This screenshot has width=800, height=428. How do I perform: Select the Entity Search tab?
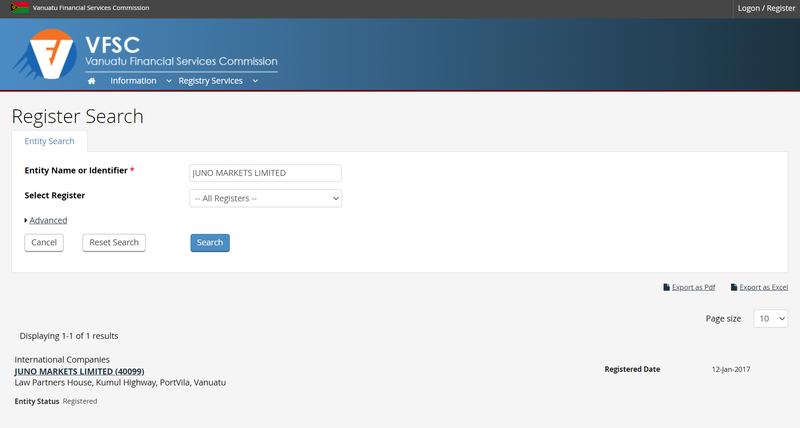click(49, 141)
